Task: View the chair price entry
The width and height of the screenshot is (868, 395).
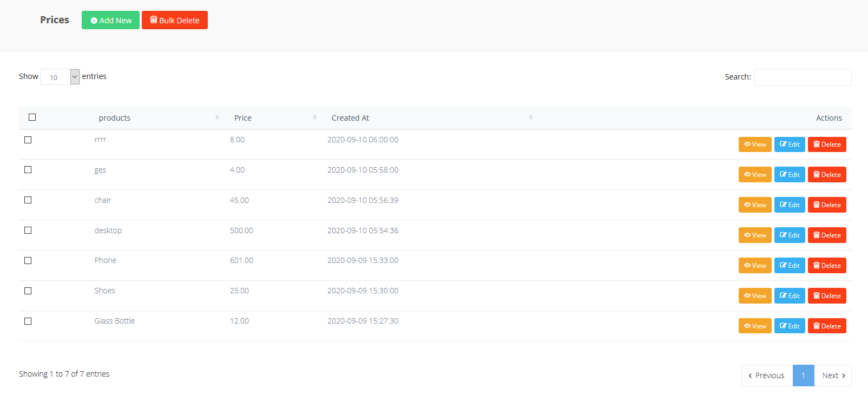Action: (x=755, y=205)
